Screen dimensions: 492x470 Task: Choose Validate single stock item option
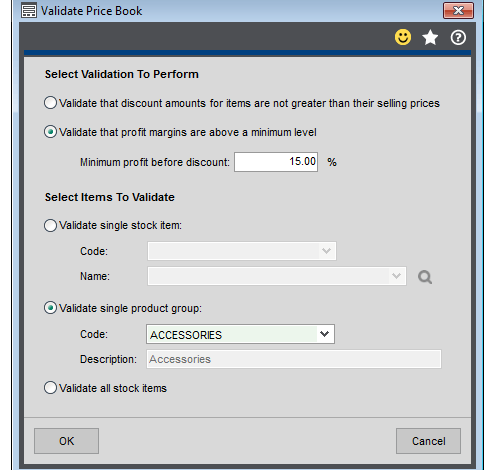(50, 225)
